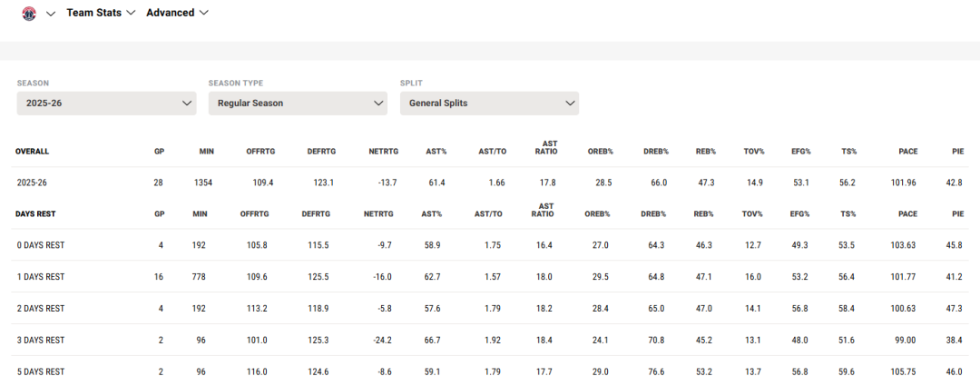Image resolution: width=980 pixels, height=386 pixels.
Task: Click TS% header in Days Rest table
Action: 848,213
